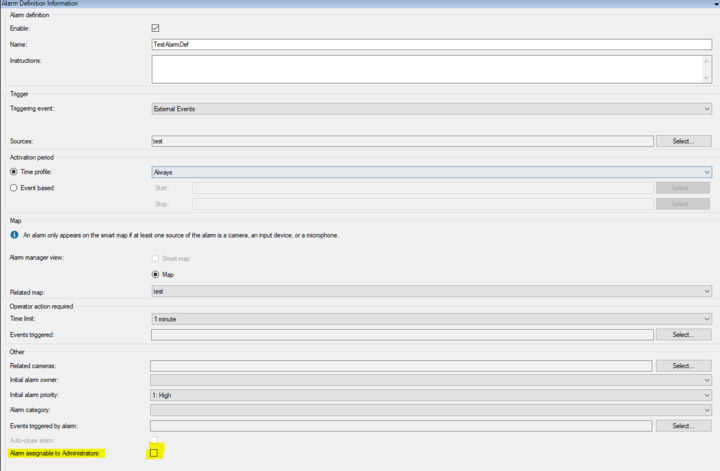The image size is (720, 471).
Task: Expand the Alarm category dropdown
Action: tap(431, 410)
